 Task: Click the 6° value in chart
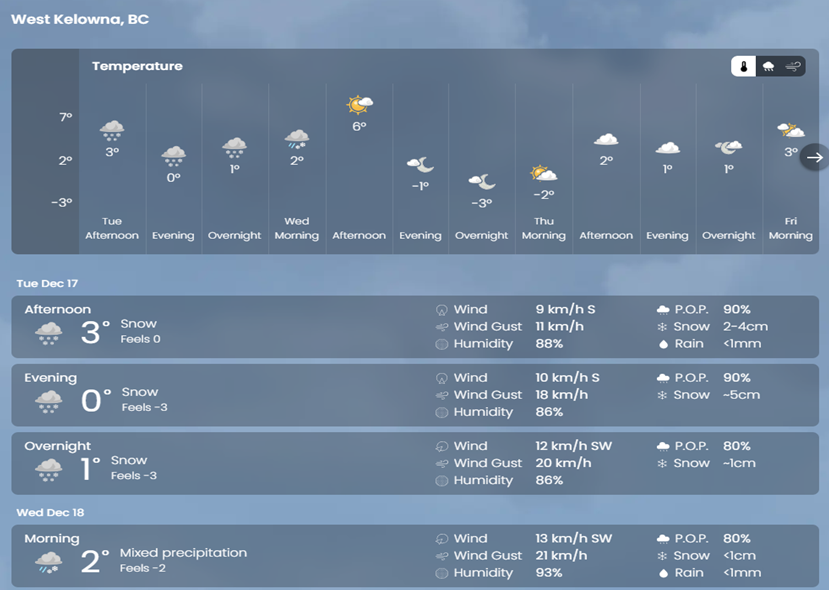click(360, 126)
